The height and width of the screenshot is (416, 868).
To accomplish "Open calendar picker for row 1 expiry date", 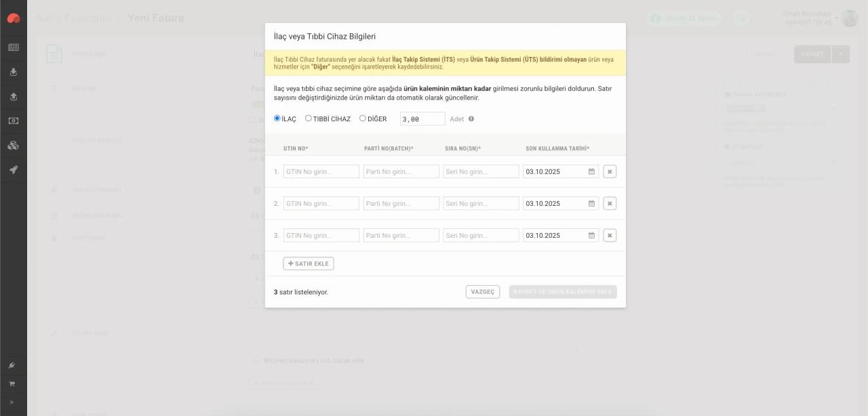I will pos(591,172).
